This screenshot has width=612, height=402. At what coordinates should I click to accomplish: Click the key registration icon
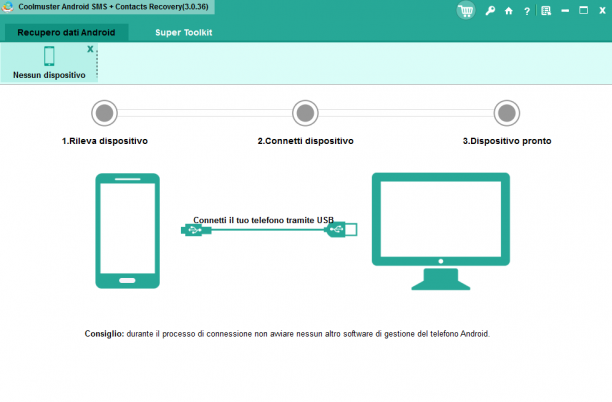point(490,11)
